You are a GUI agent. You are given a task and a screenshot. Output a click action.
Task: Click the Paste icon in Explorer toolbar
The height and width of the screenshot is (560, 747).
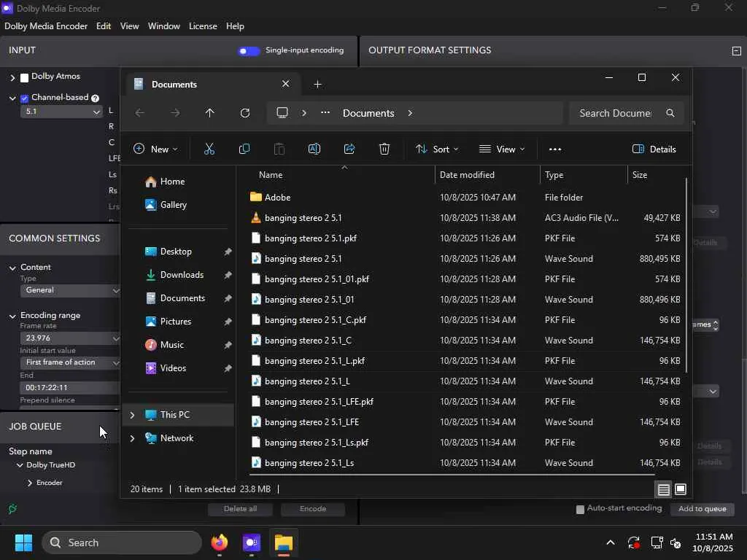coord(279,149)
